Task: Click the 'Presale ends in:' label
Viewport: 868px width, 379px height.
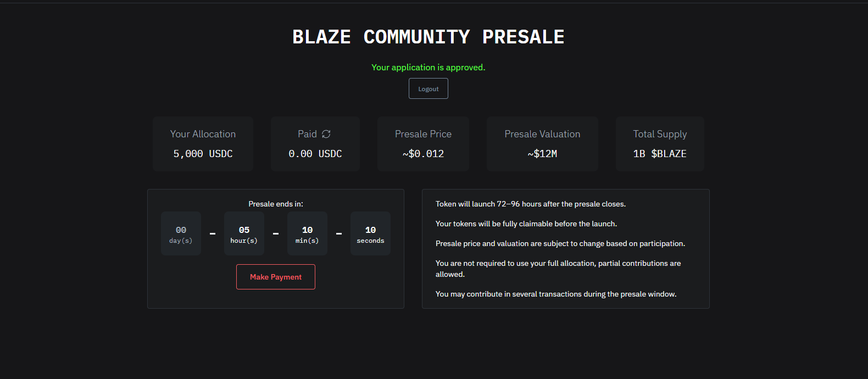Action: tap(276, 204)
